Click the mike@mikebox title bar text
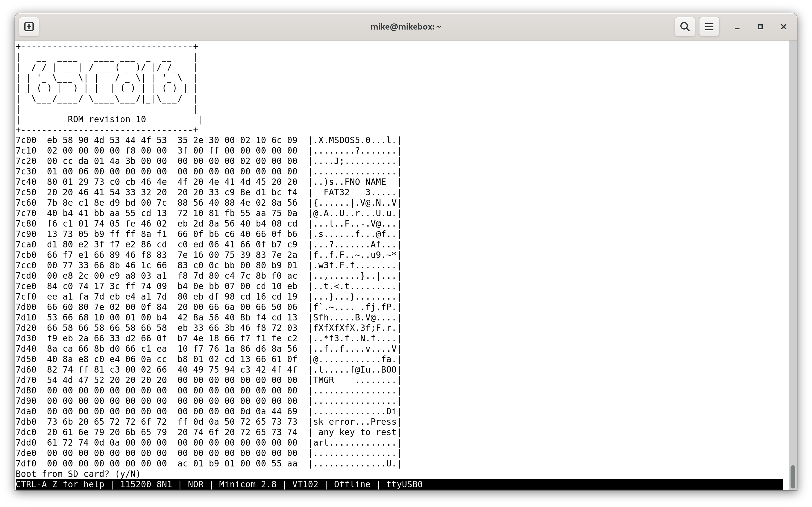Image resolution: width=812 pixels, height=507 pixels. 406,27
